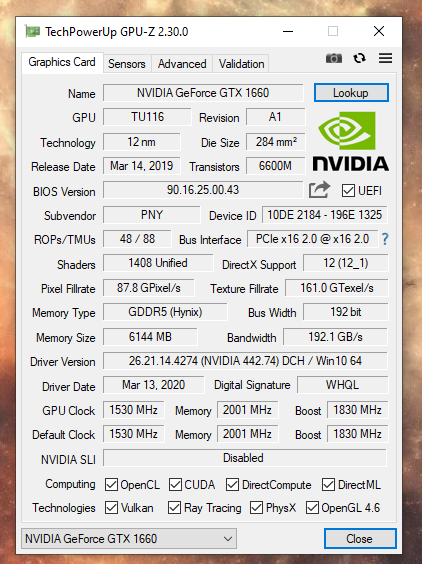
Task: Click the GPU-Z app icon in title bar
Action: [32, 32]
